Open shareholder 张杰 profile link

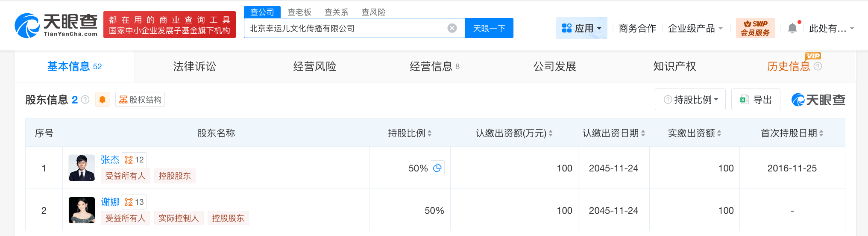pyautogui.click(x=110, y=159)
